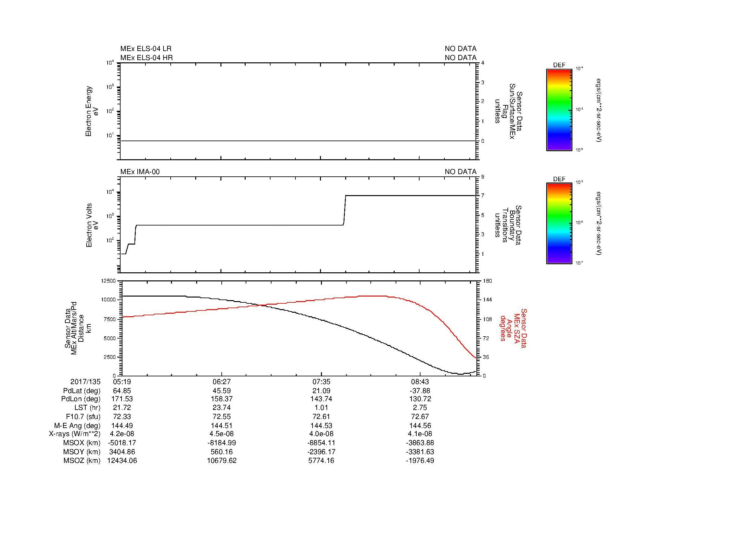Click the 2017/135 date label
The image size is (756, 534).
85,382
